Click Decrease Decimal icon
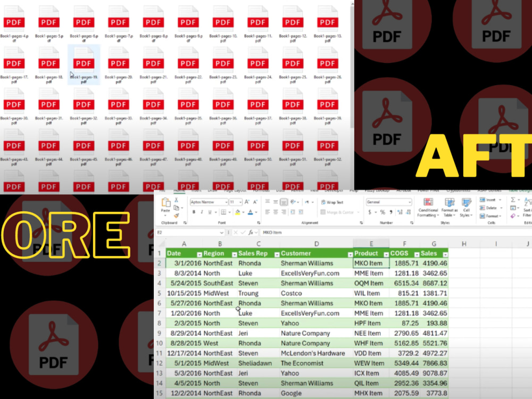This screenshot has width=532, height=399. 408,212
